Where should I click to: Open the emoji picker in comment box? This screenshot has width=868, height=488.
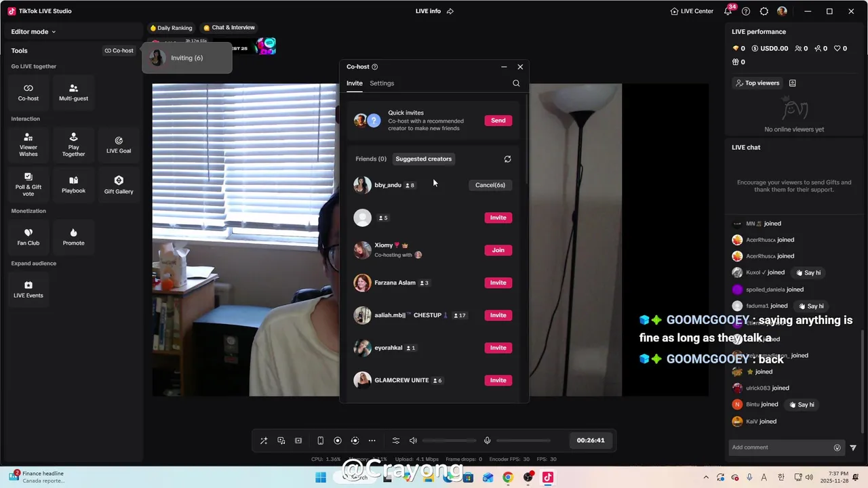(x=837, y=447)
